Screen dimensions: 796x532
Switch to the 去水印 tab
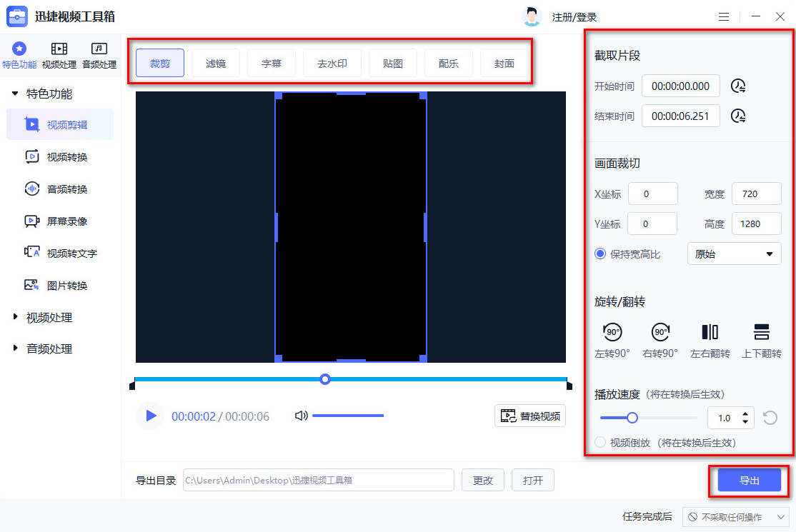click(332, 63)
